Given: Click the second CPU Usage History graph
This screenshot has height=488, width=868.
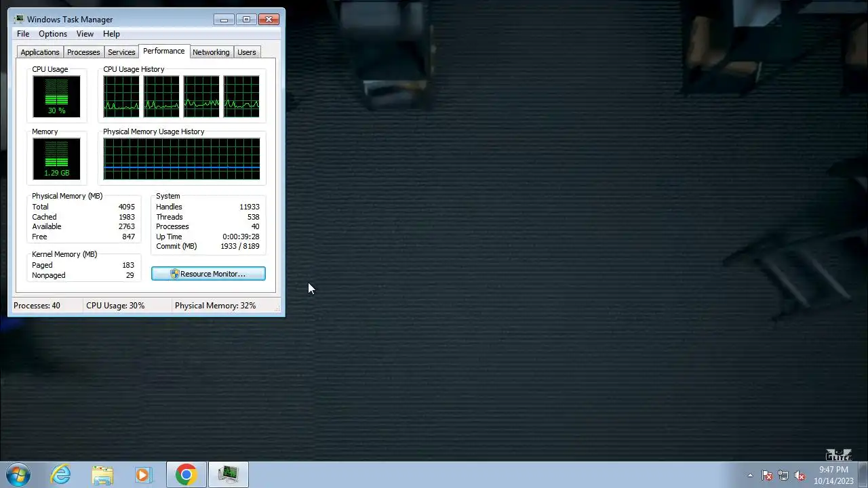Looking at the screenshot, I should 161,96.
